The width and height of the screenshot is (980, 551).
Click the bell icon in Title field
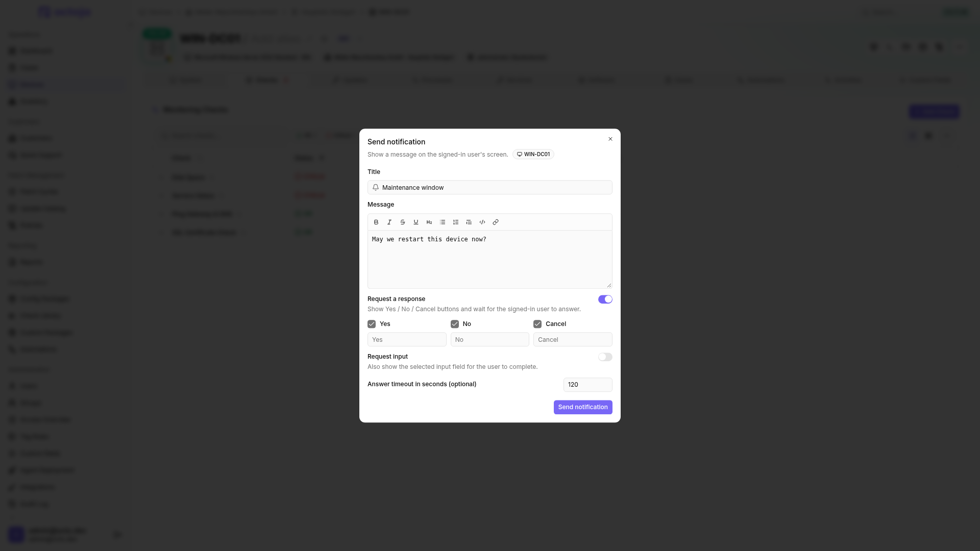(x=376, y=187)
